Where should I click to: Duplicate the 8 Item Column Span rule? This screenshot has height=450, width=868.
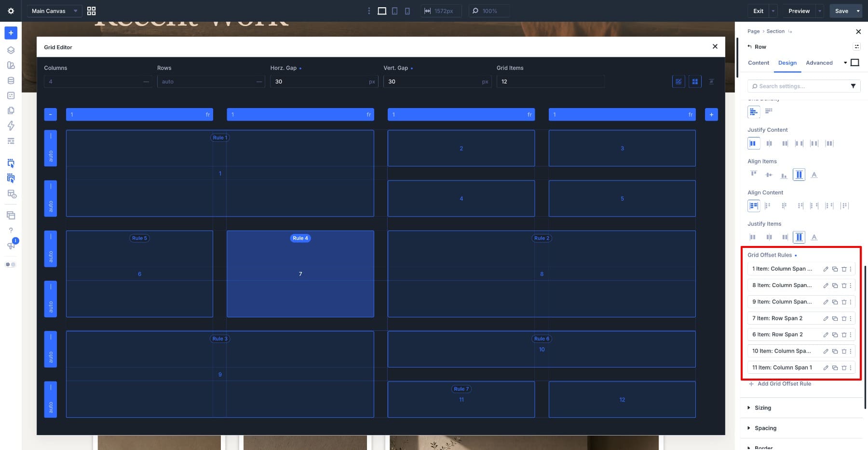pyautogui.click(x=835, y=286)
